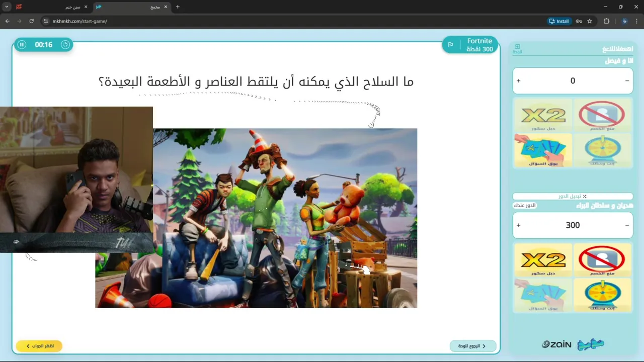Open the browser extensions menu
The height and width of the screenshot is (362, 644).
tap(606, 21)
